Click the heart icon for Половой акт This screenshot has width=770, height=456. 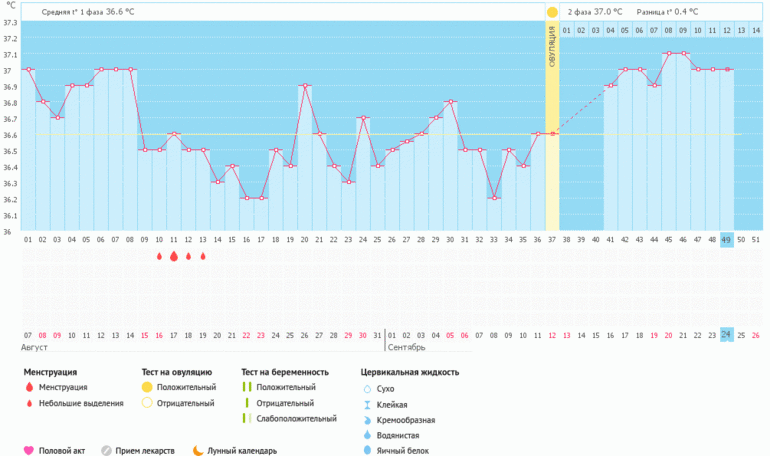[28, 450]
